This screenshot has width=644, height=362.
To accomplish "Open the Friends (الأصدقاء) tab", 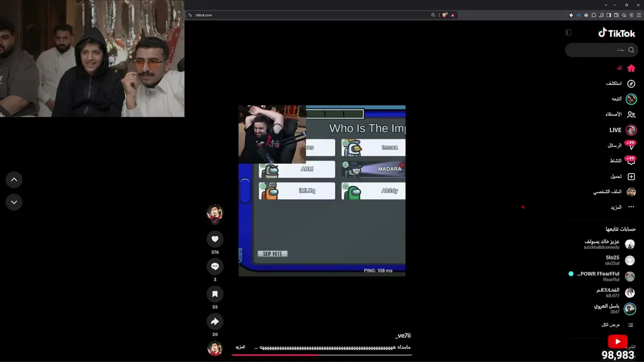I will click(x=620, y=115).
